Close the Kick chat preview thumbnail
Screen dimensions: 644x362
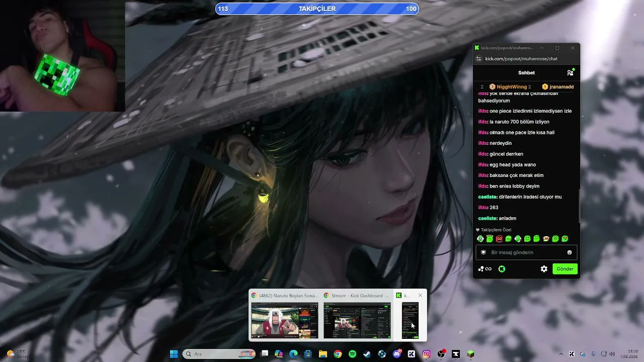click(420, 296)
